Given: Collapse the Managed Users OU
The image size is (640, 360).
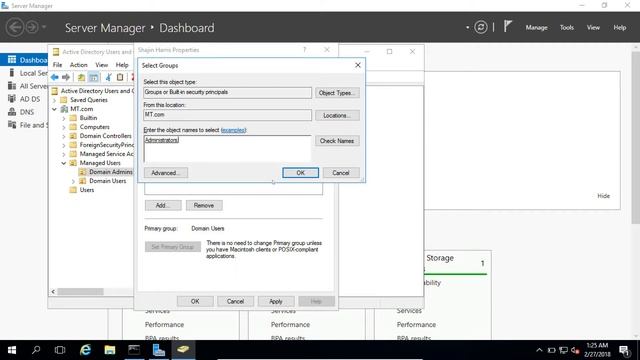Looking at the screenshot, I should 64,163.
